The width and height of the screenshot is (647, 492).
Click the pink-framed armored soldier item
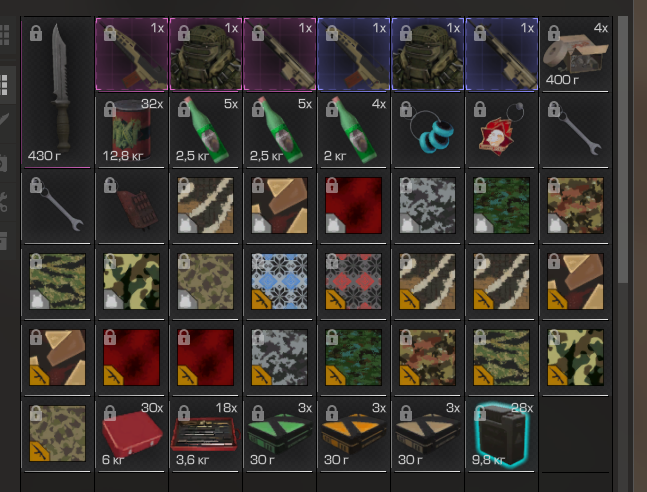205,54
